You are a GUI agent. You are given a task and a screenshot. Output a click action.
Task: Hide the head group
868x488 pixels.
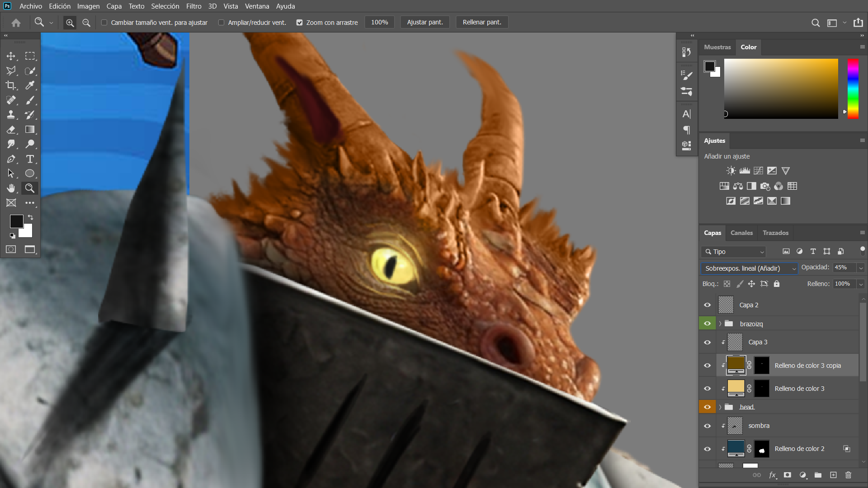[708, 407]
